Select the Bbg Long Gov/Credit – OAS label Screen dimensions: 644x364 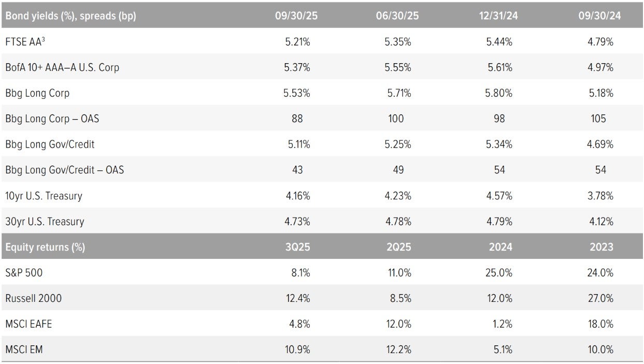click(x=64, y=169)
